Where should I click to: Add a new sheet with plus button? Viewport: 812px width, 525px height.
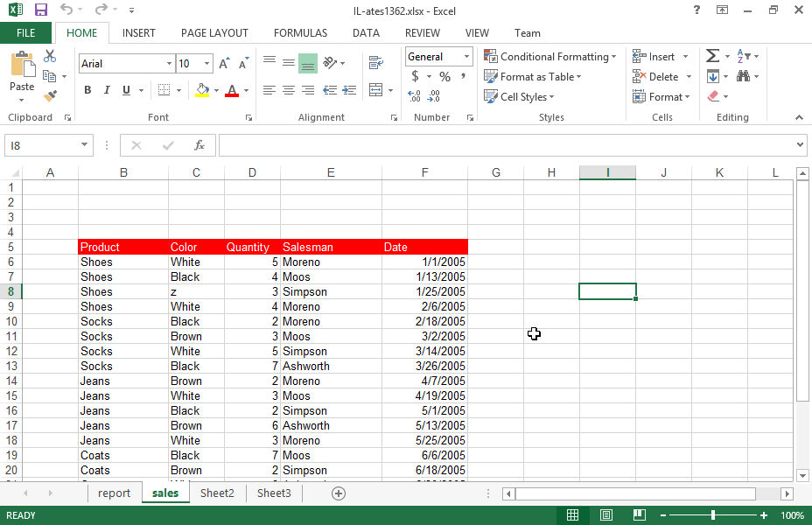(x=339, y=493)
